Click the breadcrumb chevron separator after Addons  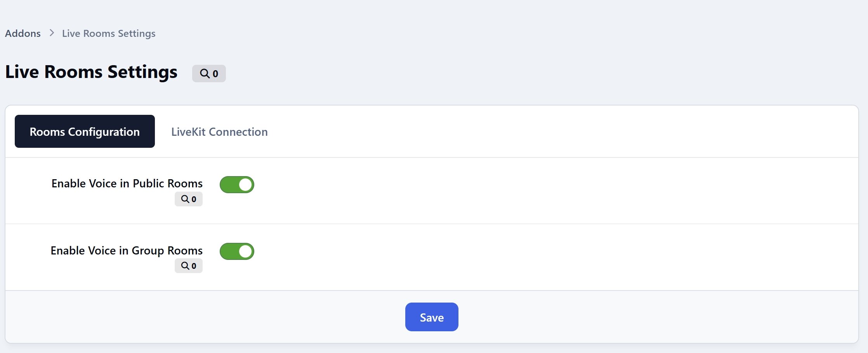tap(52, 33)
